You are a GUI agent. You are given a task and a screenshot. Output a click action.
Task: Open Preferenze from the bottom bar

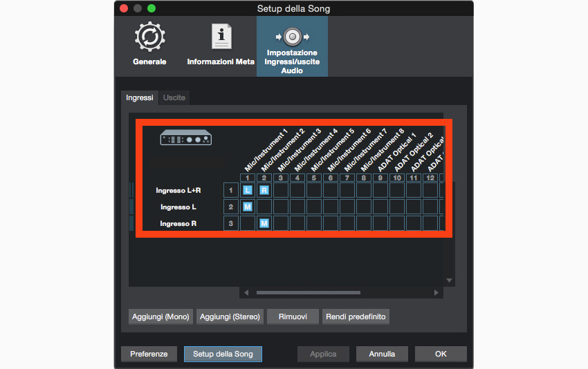pyautogui.click(x=149, y=354)
